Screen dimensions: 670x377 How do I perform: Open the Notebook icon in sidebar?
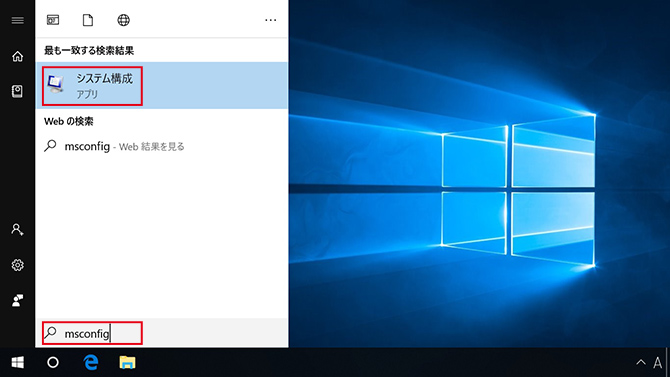tap(17, 91)
